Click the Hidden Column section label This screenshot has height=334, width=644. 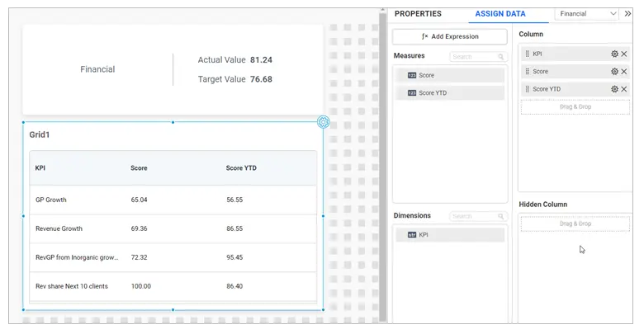pyautogui.click(x=543, y=205)
